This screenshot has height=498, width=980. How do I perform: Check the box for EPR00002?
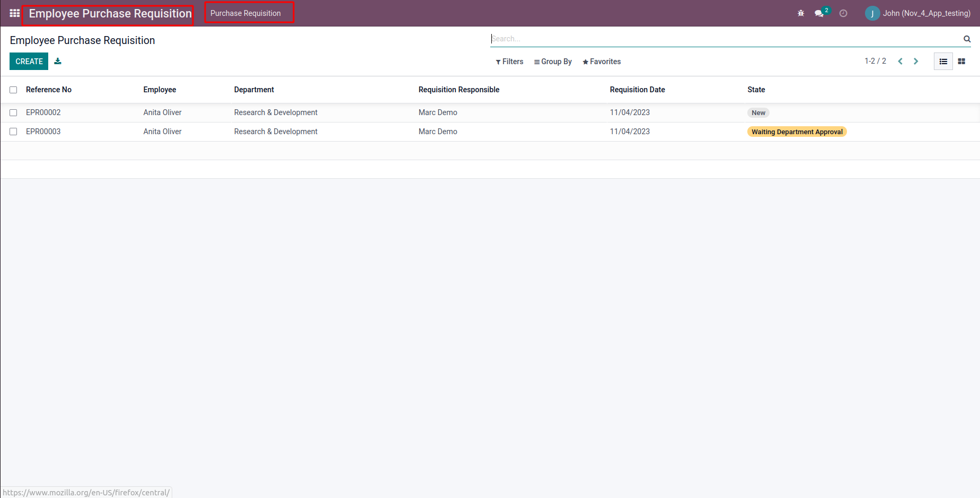coord(13,113)
